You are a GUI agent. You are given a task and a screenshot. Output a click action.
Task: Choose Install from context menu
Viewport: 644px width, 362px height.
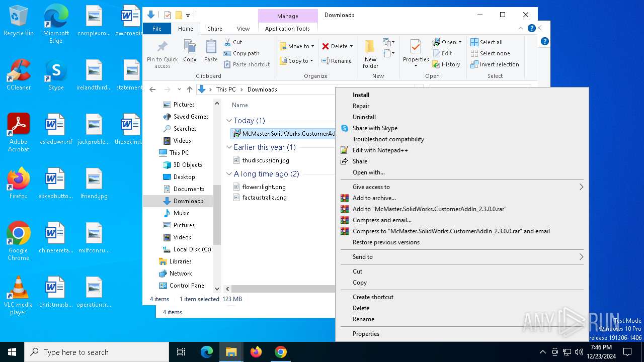(x=462, y=95)
